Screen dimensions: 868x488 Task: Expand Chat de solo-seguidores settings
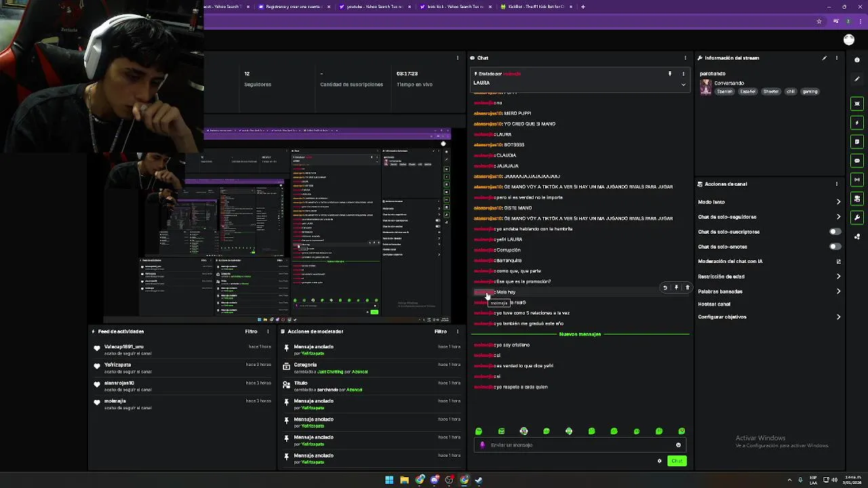tap(838, 217)
